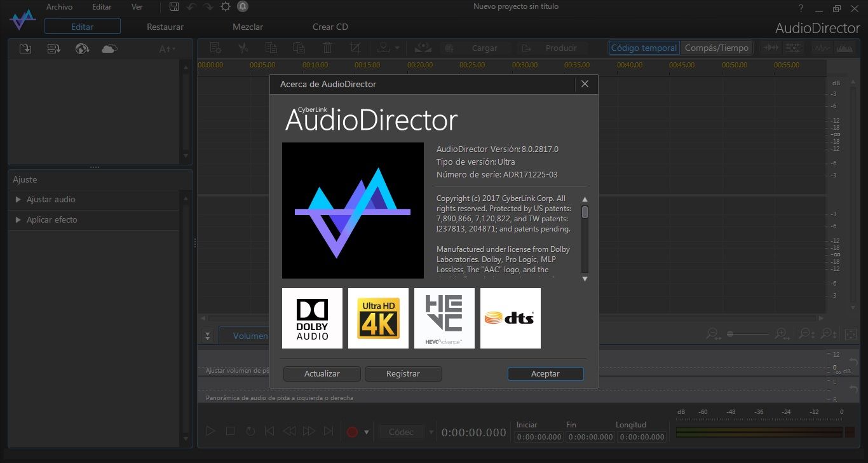Image resolution: width=868 pixels, height=463 pixels.
Task: Click the zoom in horizontal magnifier
Action: (x=783, y=334)
